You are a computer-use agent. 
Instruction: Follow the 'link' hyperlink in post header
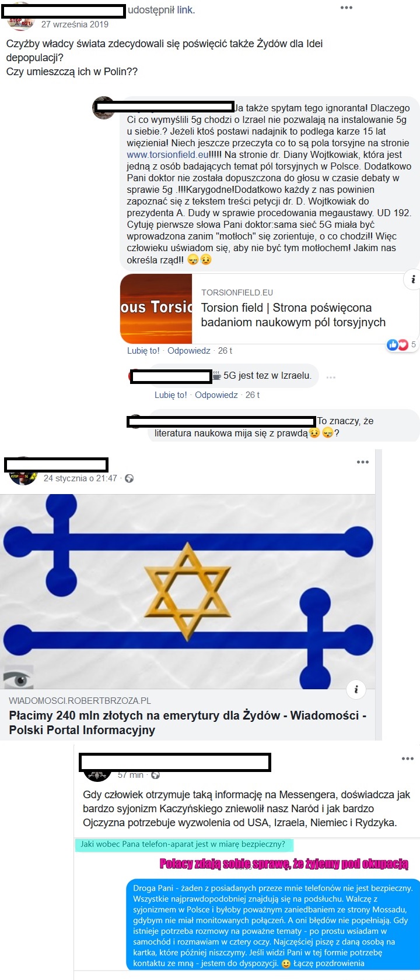pyautogui.click(x=185, y=10)
